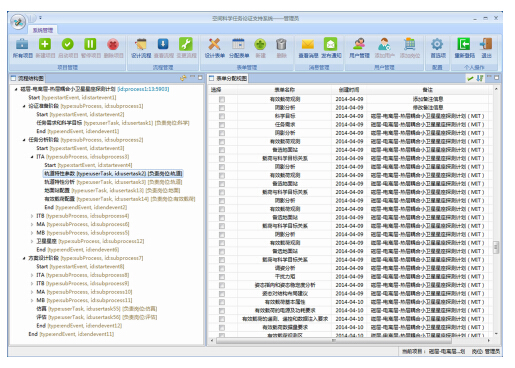The width and height of the screenshot is (515, 368).
Task: Click the 备注 column header
Action: 428,90
